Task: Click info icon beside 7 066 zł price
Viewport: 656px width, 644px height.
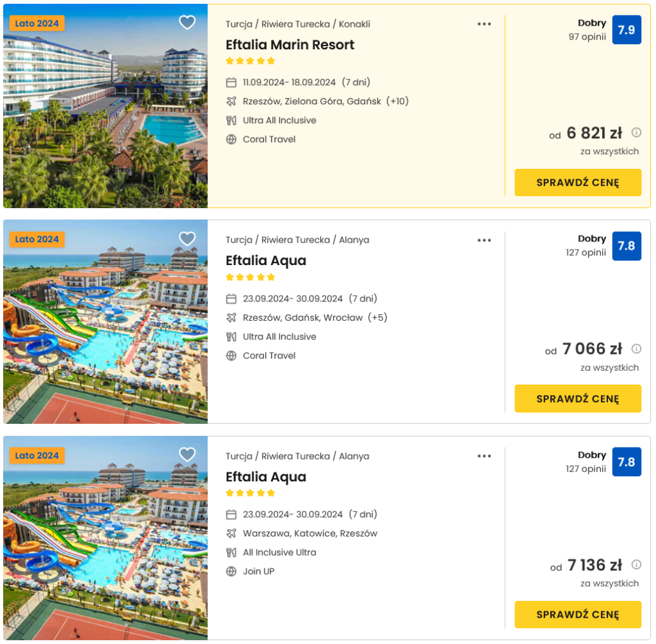Action: click(636, 349)
